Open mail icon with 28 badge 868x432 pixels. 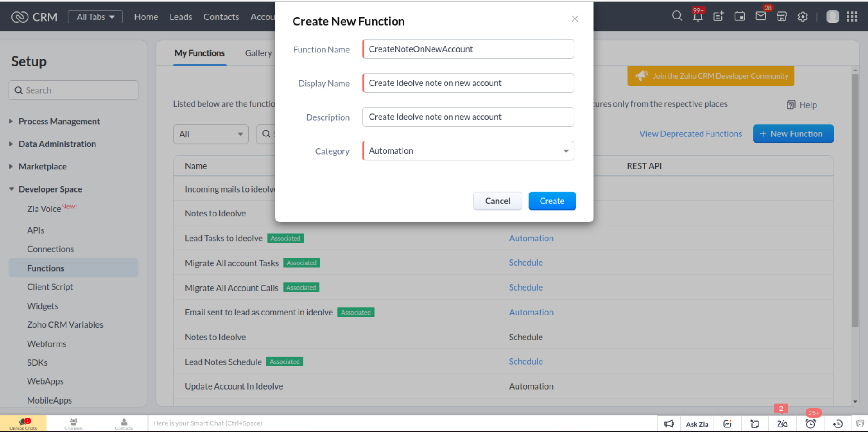761,17
